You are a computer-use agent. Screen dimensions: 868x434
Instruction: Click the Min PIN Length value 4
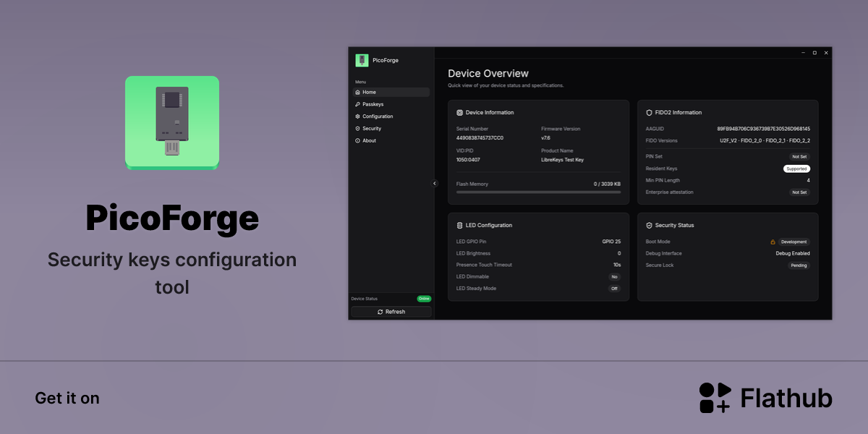click(x=809, y=180)
